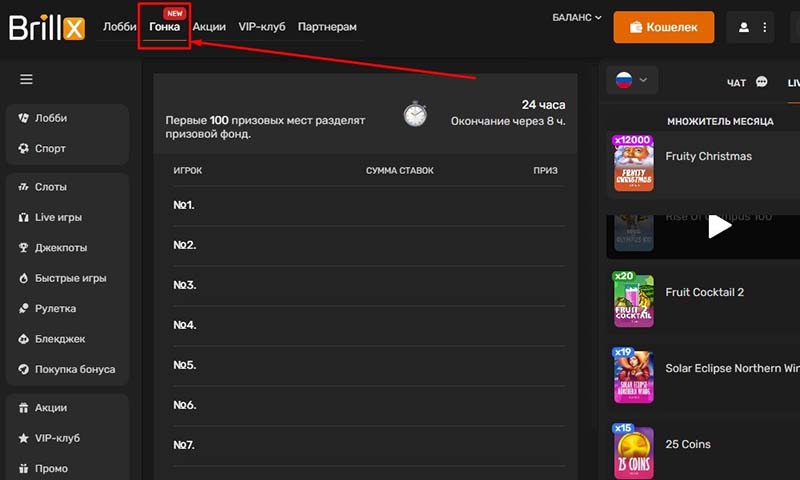Open the Fruity Christmas game thumbnail
The height and width of the screenshot is (480, 800).
point(633,163)
